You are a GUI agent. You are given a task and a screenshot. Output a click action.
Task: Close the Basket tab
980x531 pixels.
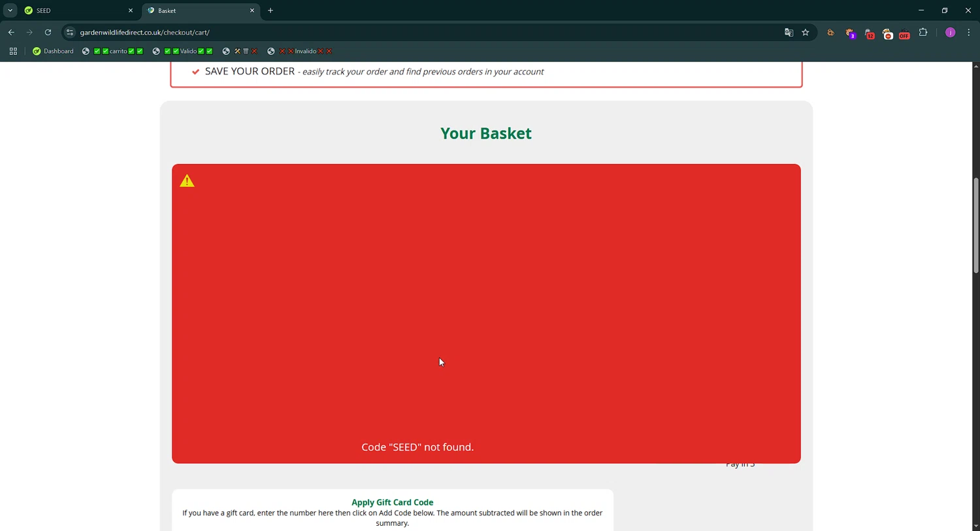coord(252,10)
